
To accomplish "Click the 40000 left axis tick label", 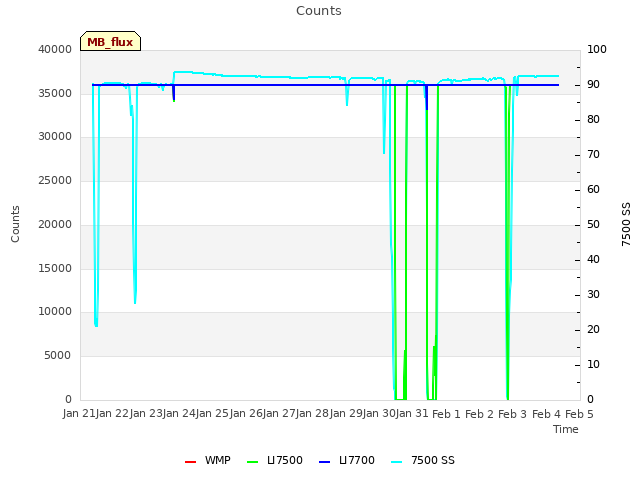I will tap(55, 49).
